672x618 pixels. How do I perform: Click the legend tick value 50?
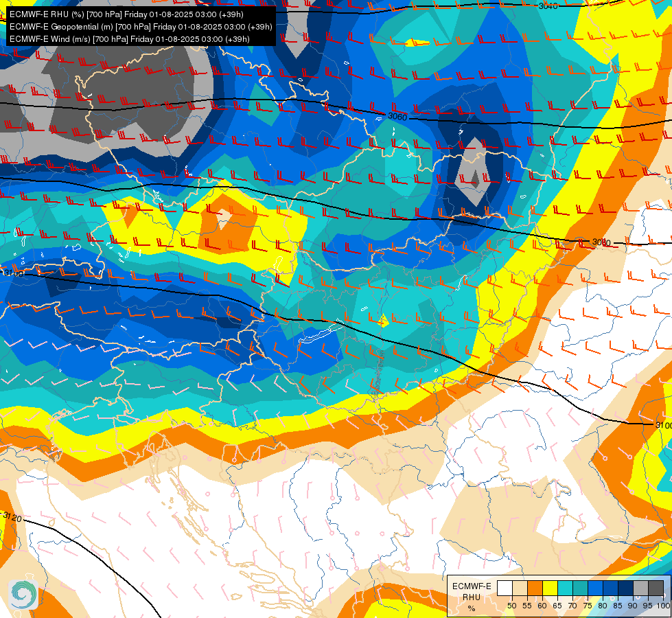[x=512, y=606]
